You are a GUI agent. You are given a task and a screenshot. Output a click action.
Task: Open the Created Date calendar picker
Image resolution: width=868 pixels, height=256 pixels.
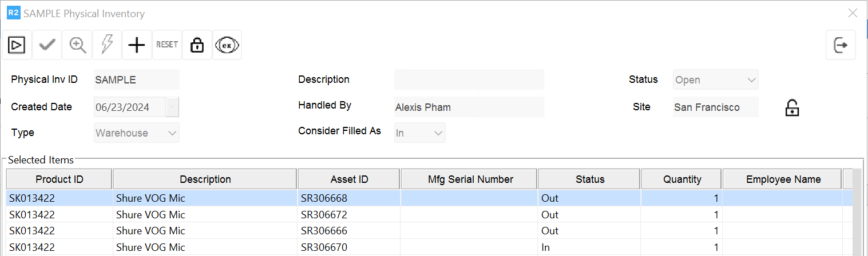click(x=173, y=107)
